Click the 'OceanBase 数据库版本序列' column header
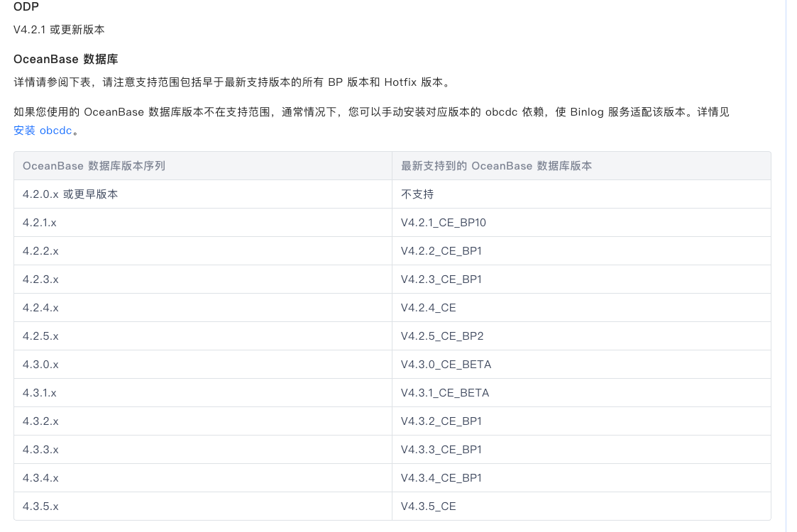797x532 pixels. 203,166
